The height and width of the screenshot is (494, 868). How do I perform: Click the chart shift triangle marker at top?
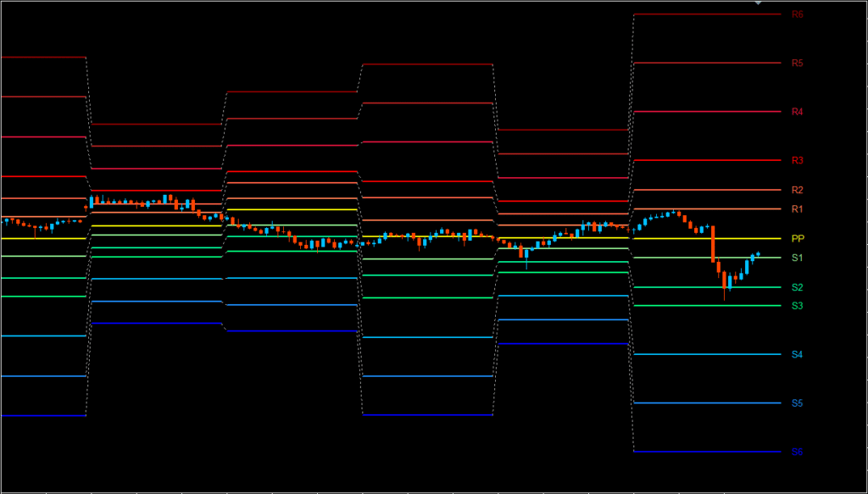[x=759, y=3]
